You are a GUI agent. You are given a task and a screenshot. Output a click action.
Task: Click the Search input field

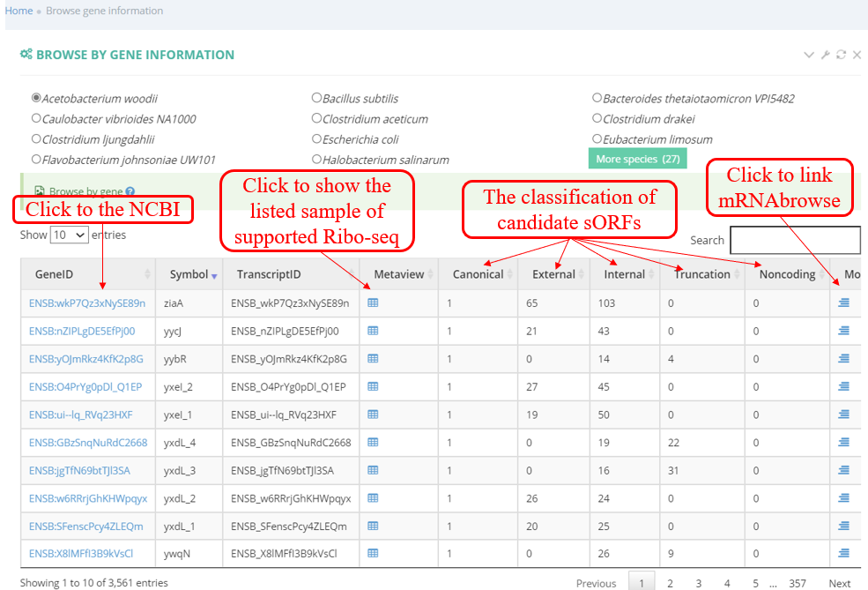pos(794,240)
